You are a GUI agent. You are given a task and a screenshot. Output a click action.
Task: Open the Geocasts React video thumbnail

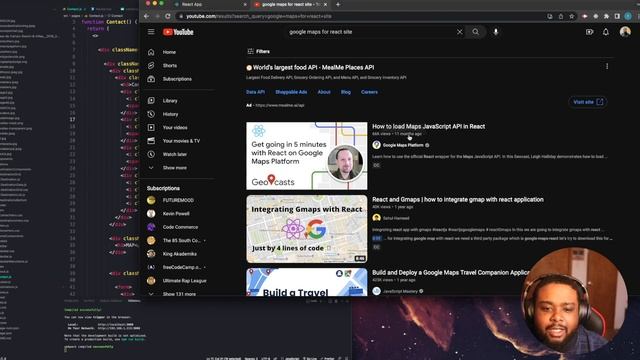pos(307,156)
